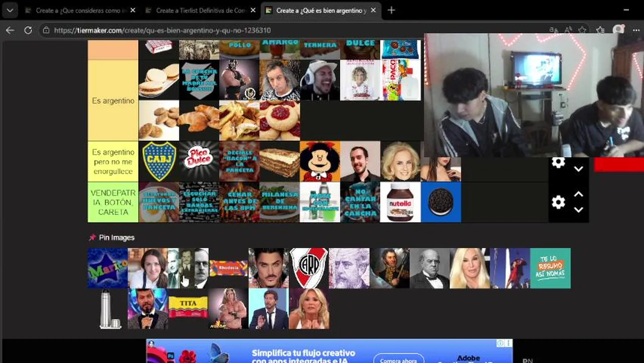Move VENDEPATRIA row up

click(x=578, y=194)
